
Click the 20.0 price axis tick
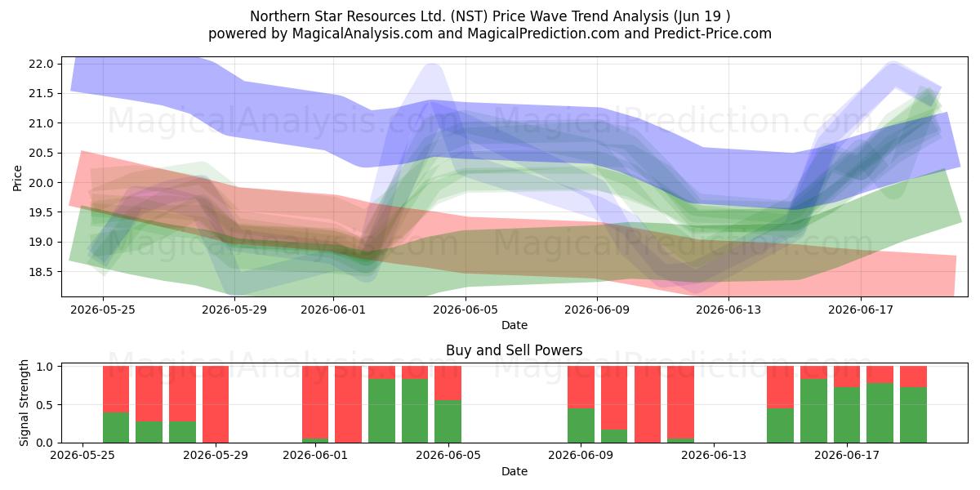(x=42, y=183)
